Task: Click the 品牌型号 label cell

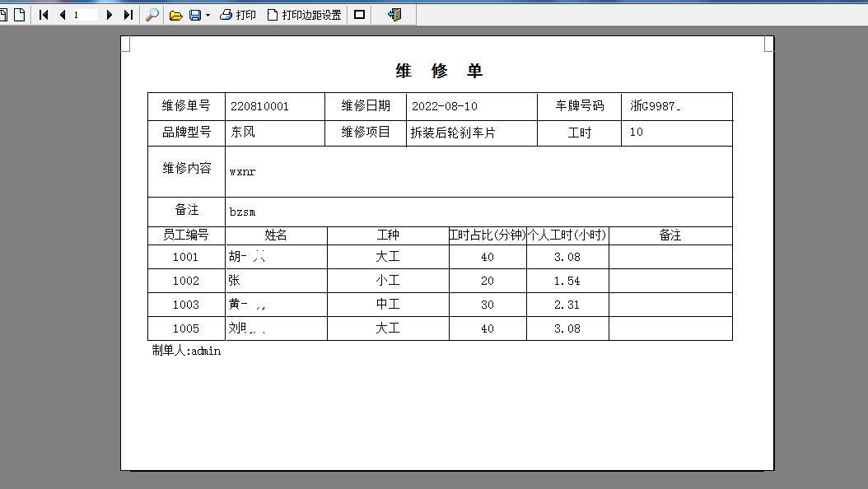Action: 187,133
